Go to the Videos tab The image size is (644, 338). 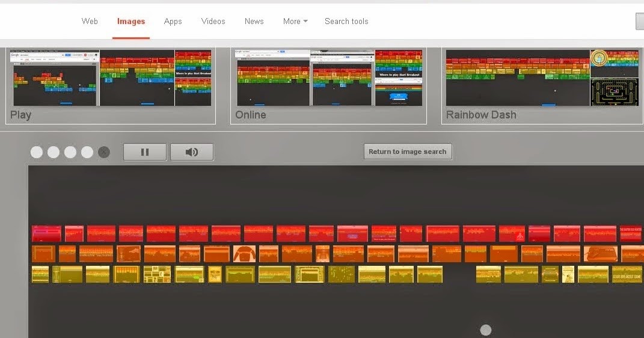(x=213, y=22)
